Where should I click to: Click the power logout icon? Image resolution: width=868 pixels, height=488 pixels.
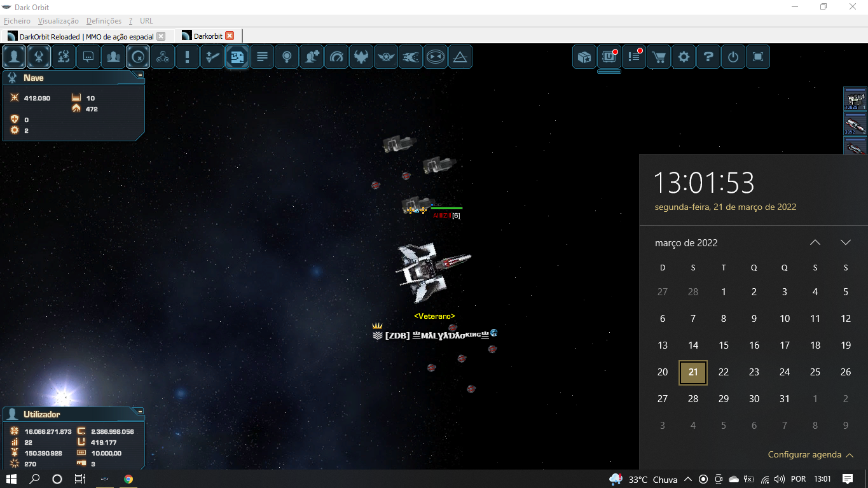pyautogui.click(x=733, y=57)
